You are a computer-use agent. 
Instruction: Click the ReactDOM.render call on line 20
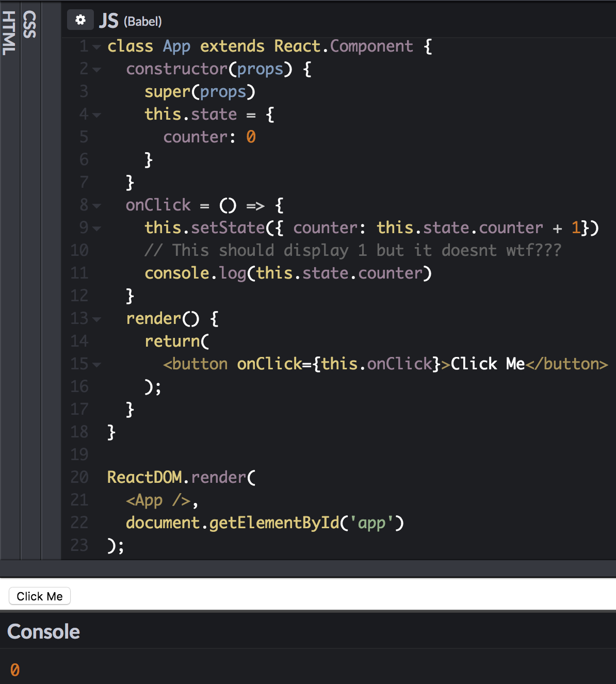tap(181, 478)
